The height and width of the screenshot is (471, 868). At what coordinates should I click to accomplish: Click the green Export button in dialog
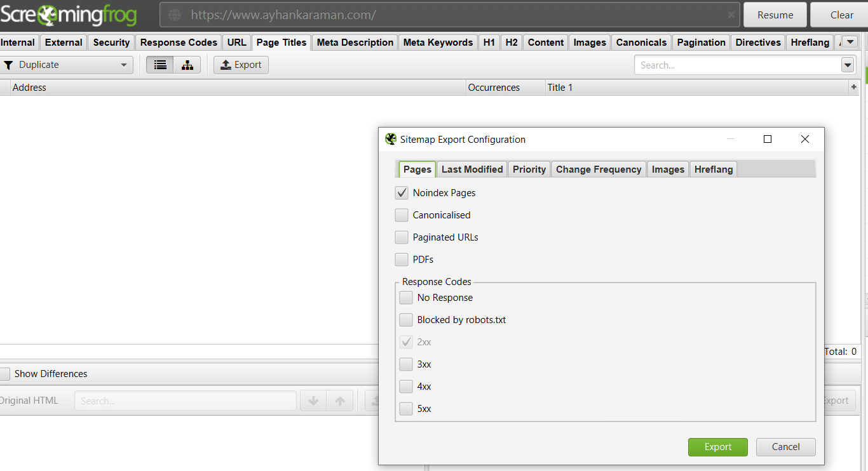tap(718, 447)
